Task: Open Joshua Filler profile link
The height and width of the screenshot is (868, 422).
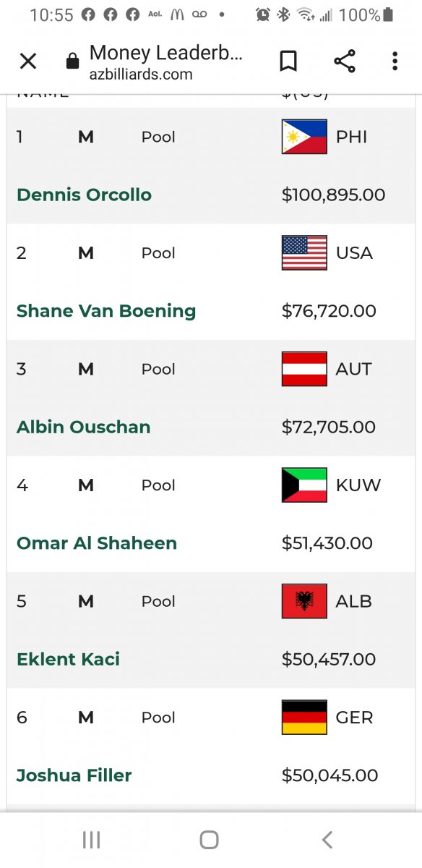Action: tap(74, 775)
